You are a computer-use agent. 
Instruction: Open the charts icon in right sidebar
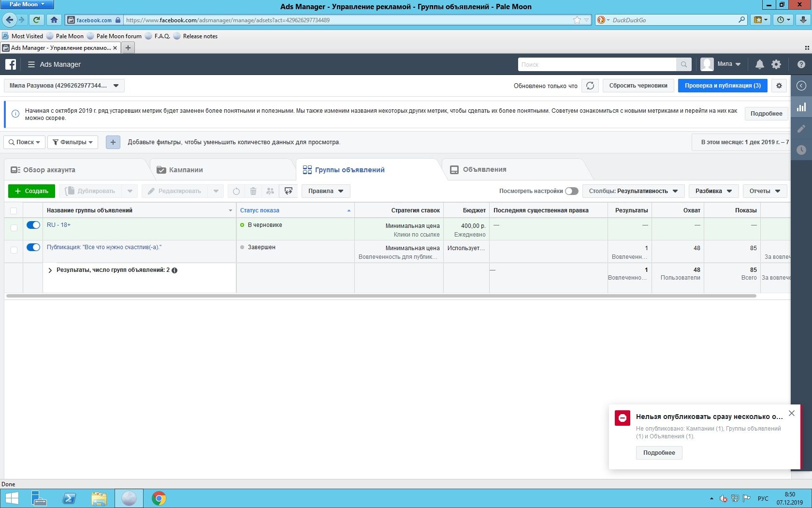[x=801, y=107]
